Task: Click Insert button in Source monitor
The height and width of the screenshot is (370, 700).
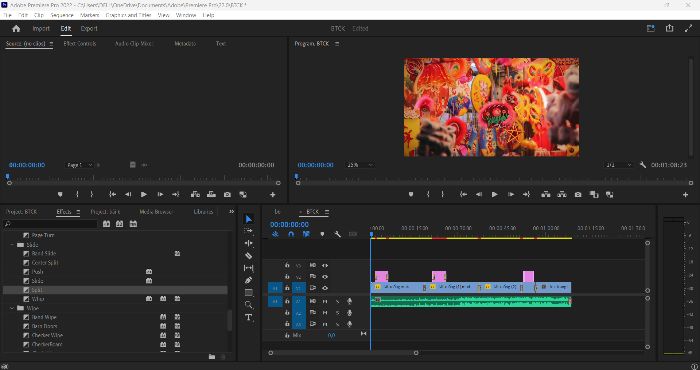Action: [x=195, y=195]
